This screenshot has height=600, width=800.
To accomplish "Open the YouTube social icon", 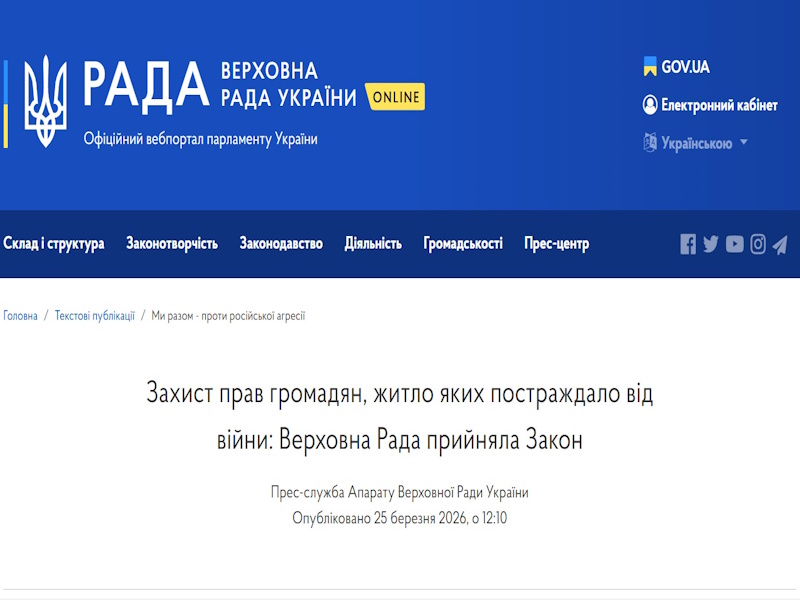I will point(735,244).
